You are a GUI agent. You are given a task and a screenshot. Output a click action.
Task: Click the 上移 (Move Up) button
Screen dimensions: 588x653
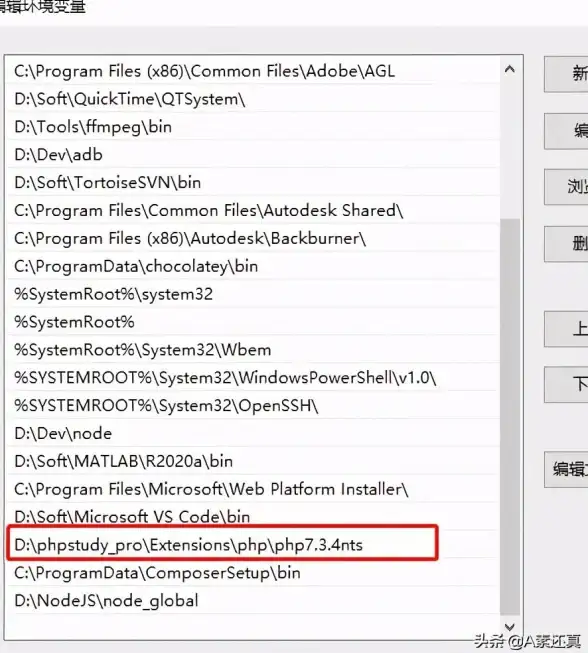point(566,329)
